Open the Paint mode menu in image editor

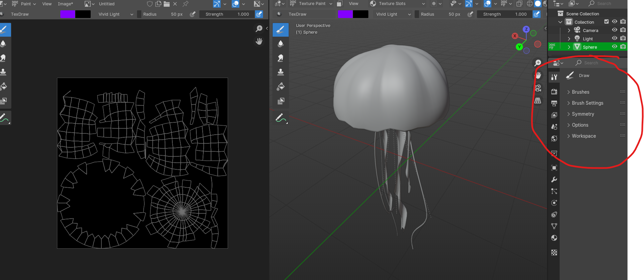24,4
